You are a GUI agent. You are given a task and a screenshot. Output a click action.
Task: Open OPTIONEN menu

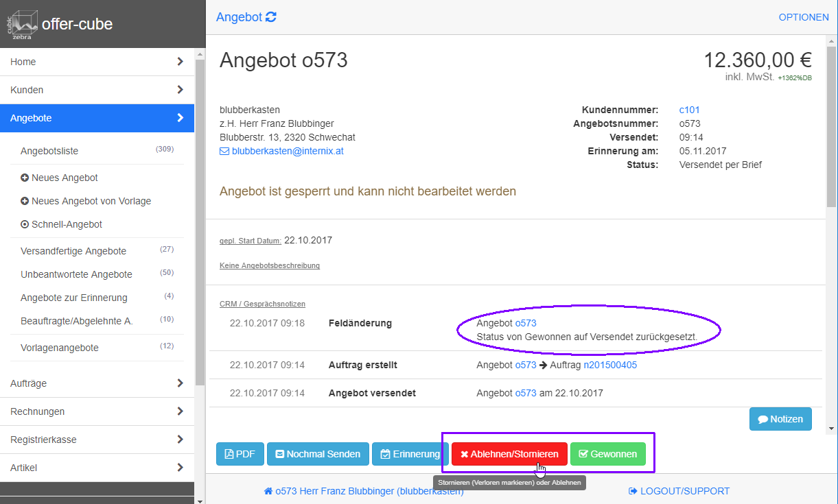pyautogui.click(x=804, y=17)
